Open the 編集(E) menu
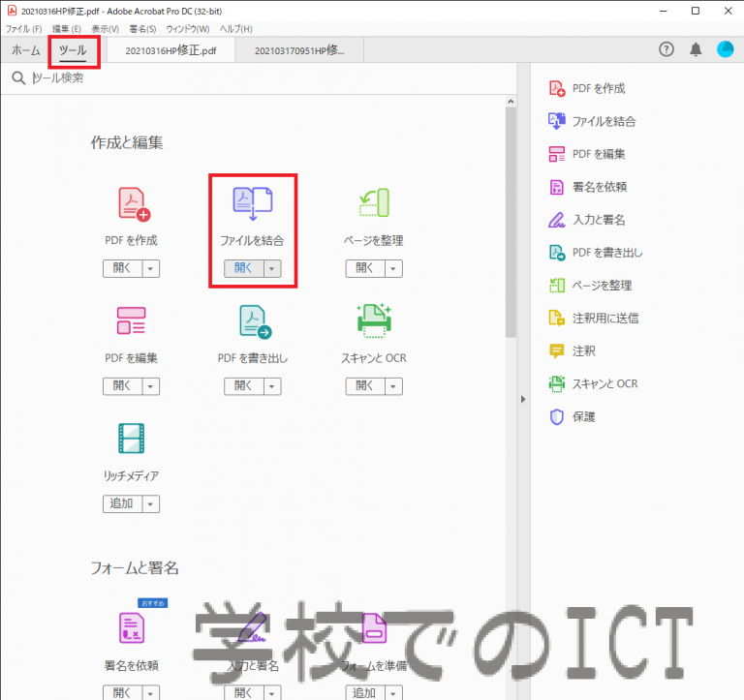The height and width of the screenshot is (700, 744). click(67, 29)
